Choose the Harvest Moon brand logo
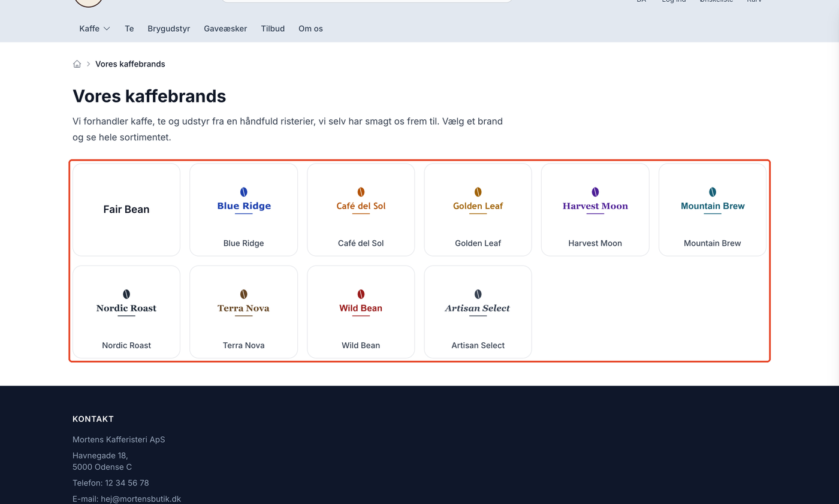This screenshot has width=839, height=504. (595, 201)
